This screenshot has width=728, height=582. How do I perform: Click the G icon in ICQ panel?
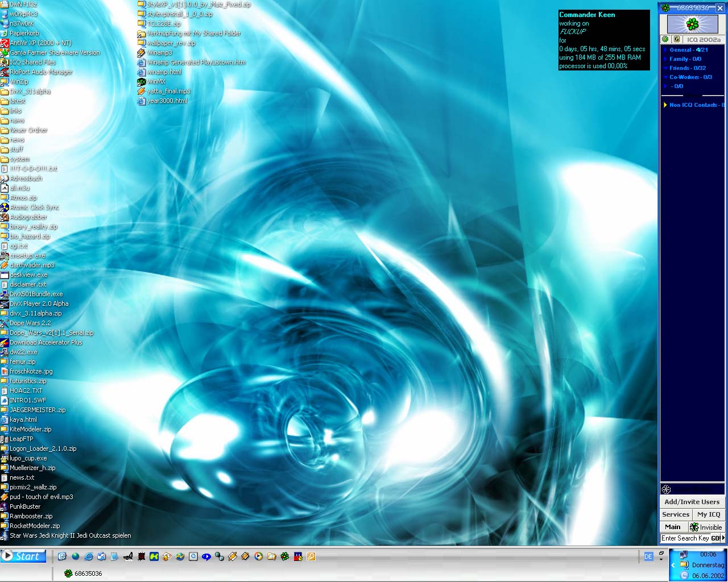[676, 39]
